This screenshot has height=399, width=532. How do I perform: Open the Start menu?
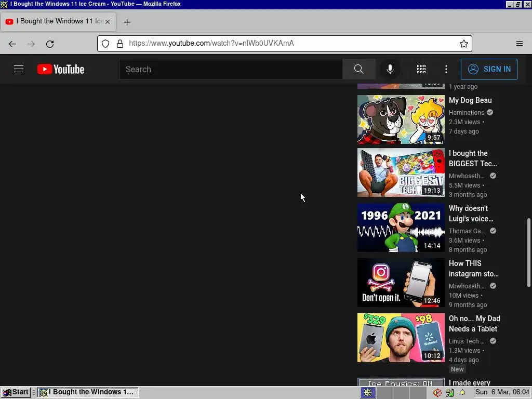click(16, 392)
